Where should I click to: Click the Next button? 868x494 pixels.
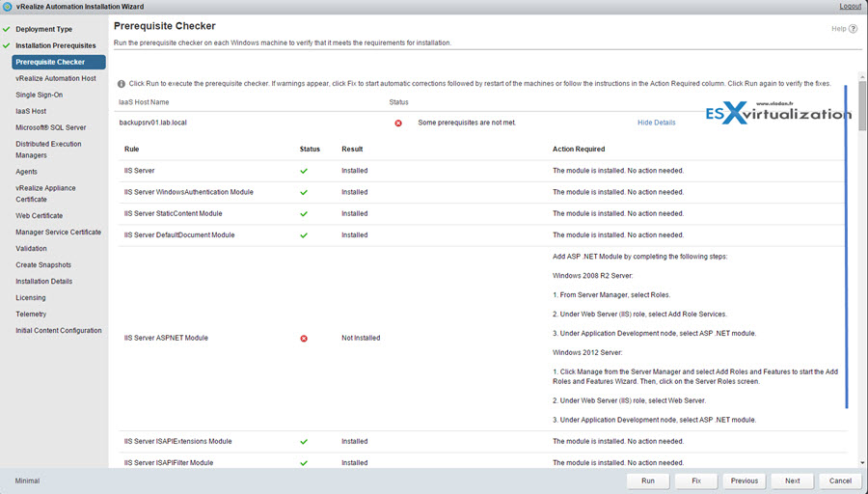792,480
